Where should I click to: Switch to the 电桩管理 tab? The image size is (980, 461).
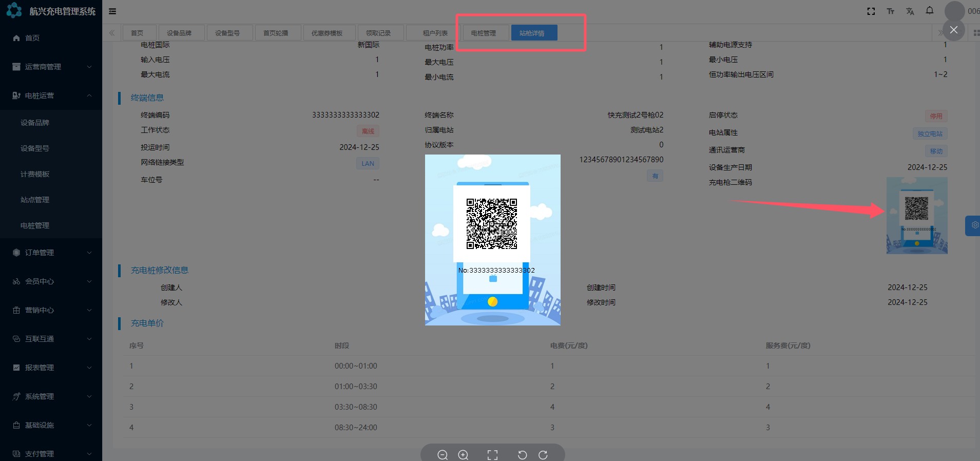pos(483,33)
